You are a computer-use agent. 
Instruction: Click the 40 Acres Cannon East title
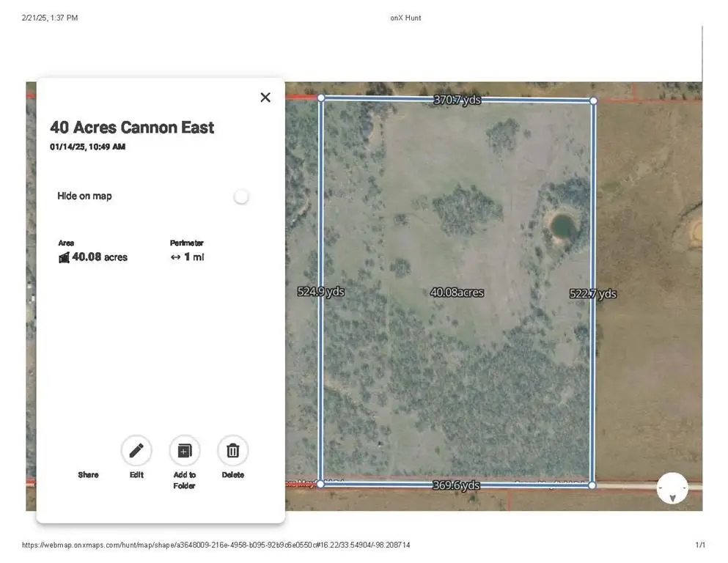click(x=132, y=128)
